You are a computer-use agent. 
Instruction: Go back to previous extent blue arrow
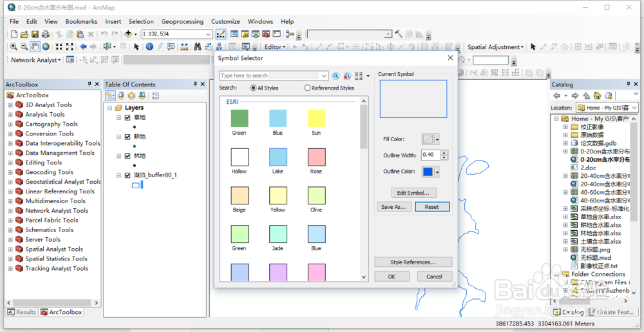click(x=83, y=46)
